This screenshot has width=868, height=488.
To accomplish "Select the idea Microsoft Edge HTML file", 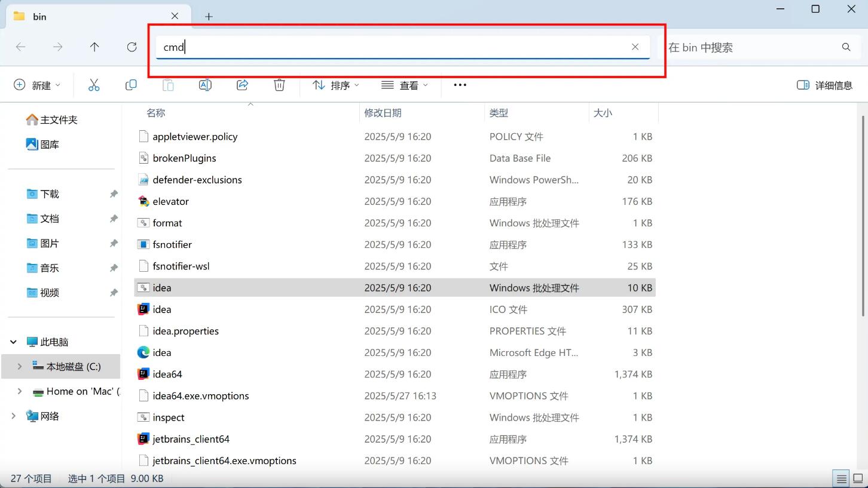I will coord(395,352).
